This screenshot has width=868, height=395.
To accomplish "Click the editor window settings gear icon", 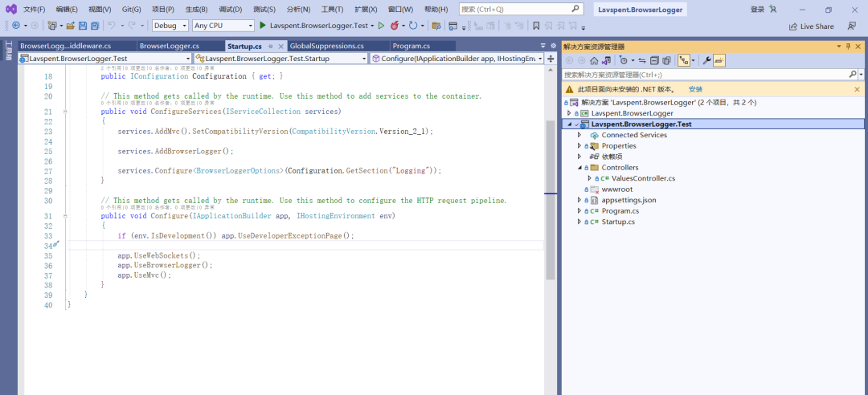I will click(552, 46).
